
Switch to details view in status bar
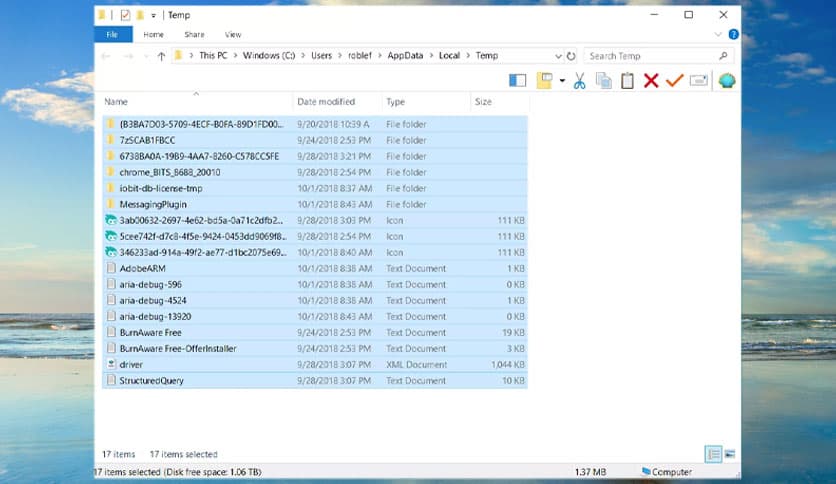[x=713, y=454]
